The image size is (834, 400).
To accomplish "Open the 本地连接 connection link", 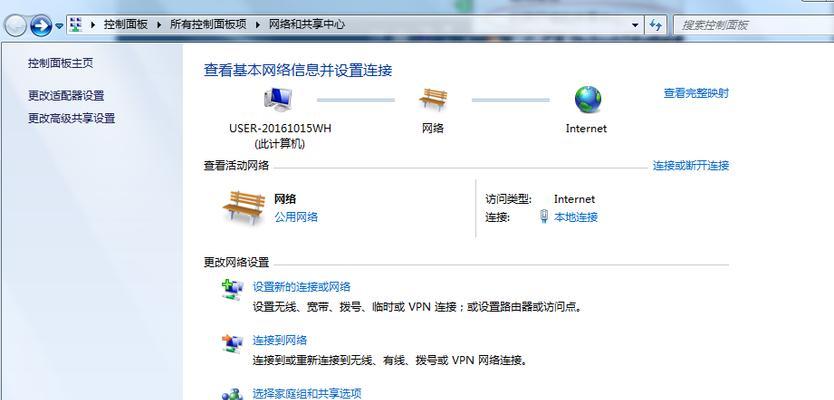I will point(576,217).
